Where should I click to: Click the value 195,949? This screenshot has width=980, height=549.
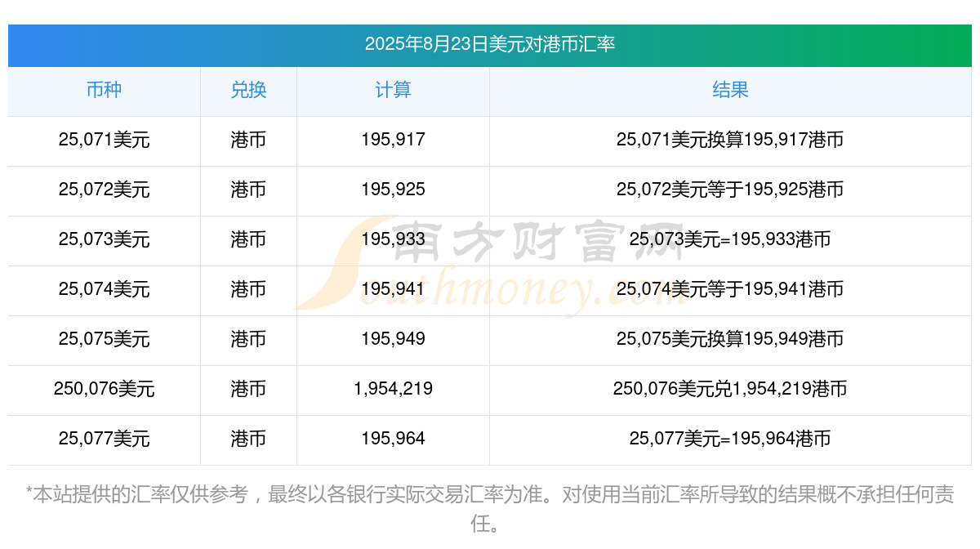[x=393, y=339]
